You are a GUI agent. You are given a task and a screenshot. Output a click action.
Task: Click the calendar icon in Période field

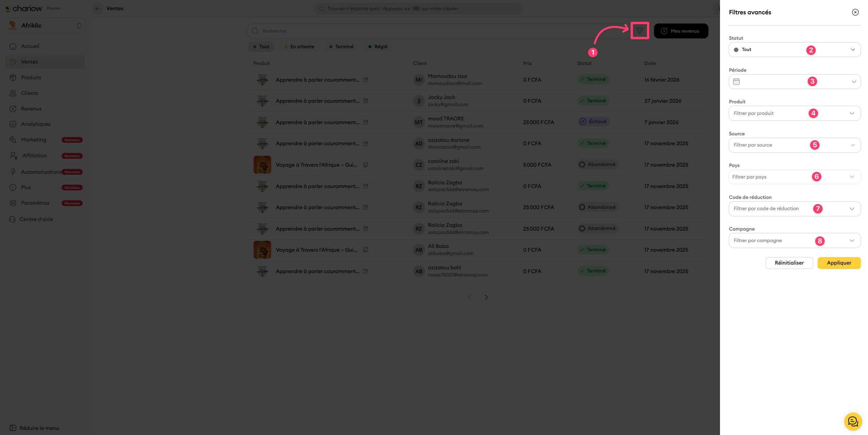pos(736,82)
